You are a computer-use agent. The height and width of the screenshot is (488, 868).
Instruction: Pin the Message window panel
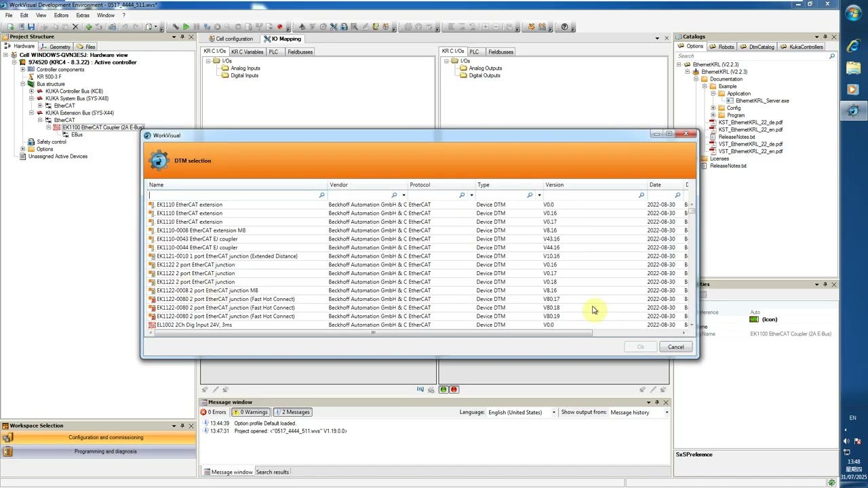coord(656,402)
